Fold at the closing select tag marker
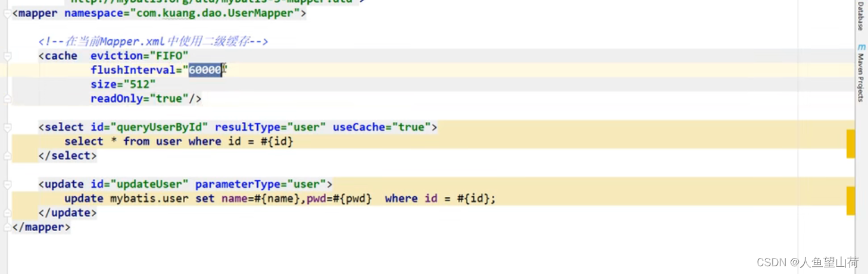 [7, 156]
